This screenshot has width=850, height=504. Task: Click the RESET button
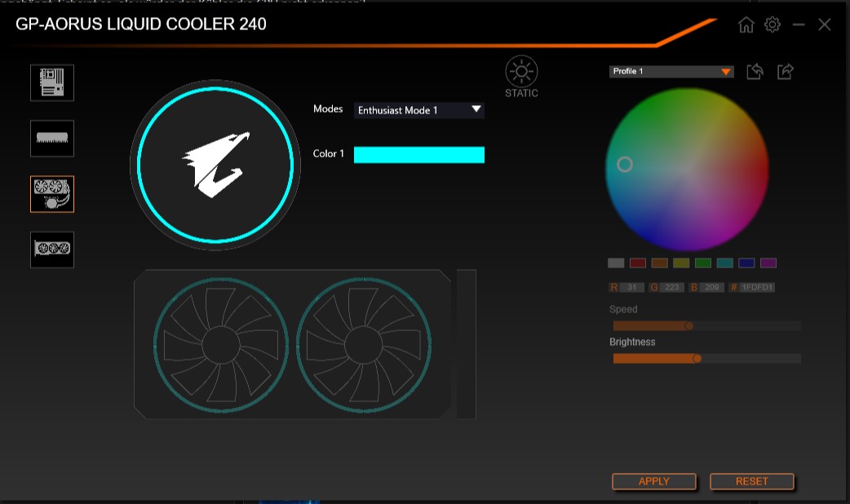coord(752,481)
